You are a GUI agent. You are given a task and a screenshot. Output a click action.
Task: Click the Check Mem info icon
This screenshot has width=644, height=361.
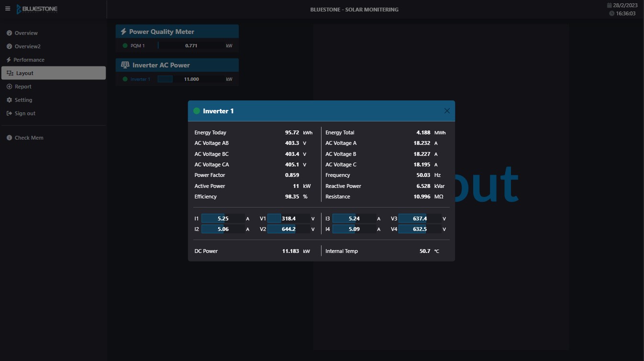10,138
